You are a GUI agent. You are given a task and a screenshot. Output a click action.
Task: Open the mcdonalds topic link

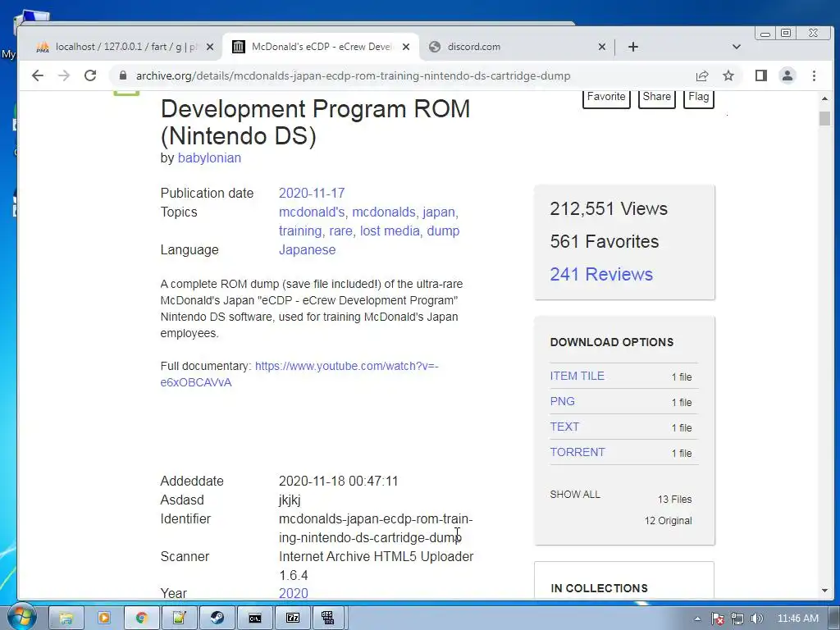pos(384,212)
